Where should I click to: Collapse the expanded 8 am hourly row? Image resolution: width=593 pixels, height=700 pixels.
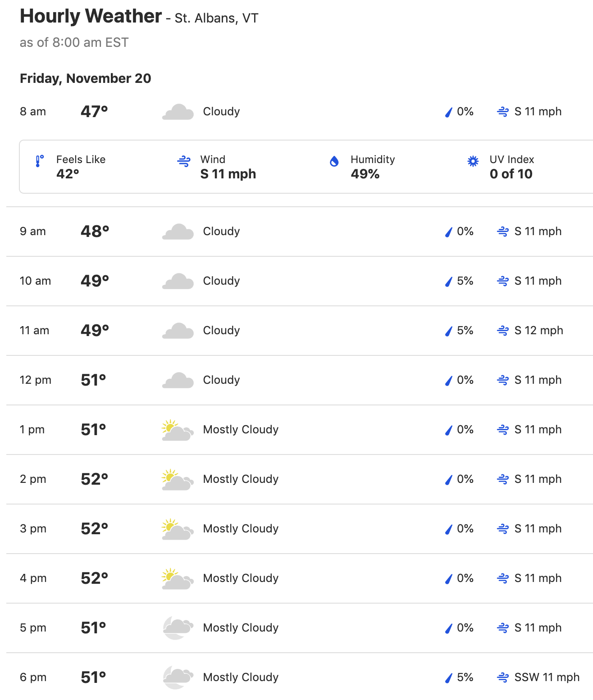tap(300, 112)
